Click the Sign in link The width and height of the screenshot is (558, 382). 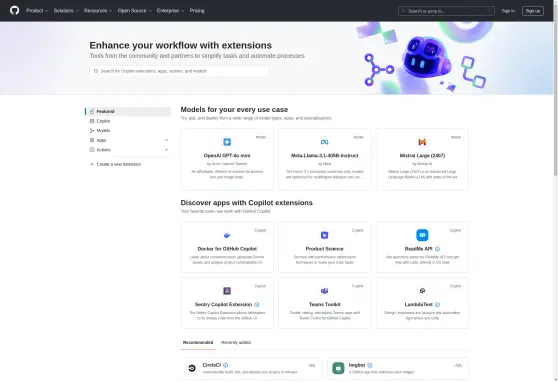(508, 11)
